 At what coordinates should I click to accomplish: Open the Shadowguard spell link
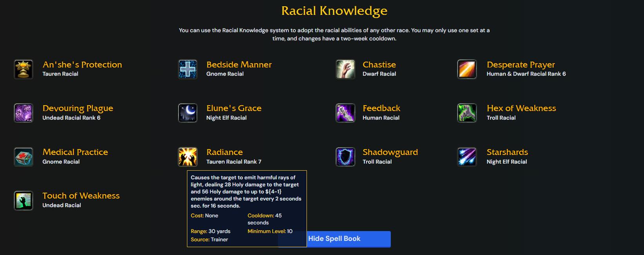[390, 152]
